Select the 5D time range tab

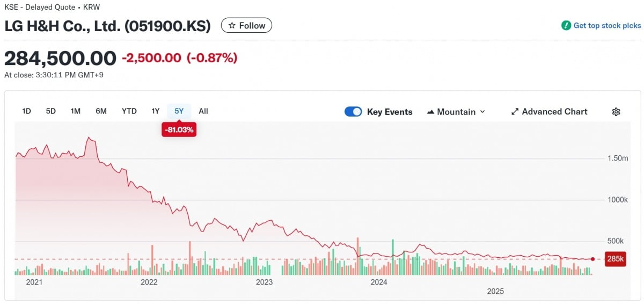click(51, 111)
